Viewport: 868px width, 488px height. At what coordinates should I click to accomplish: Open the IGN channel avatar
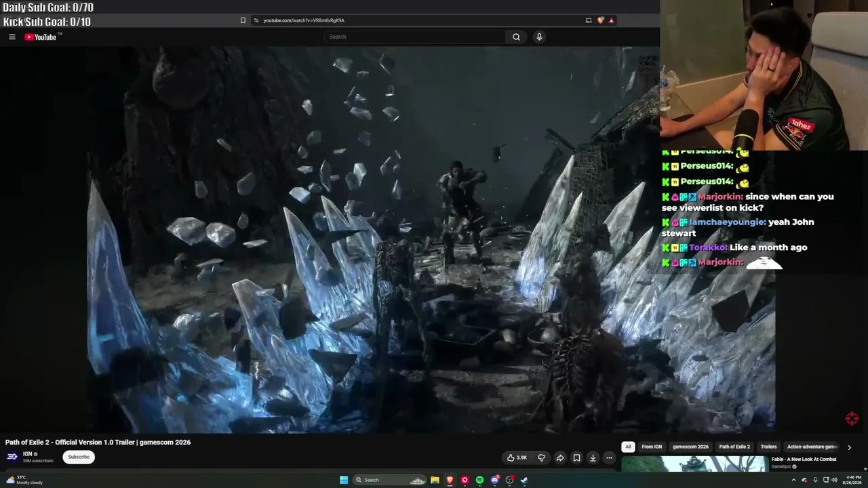pyautogui.click(x=12, y=457)
